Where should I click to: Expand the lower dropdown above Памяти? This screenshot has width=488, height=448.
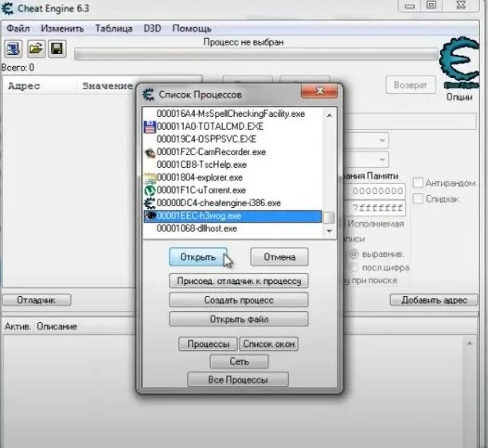click(x=382, y=160)
